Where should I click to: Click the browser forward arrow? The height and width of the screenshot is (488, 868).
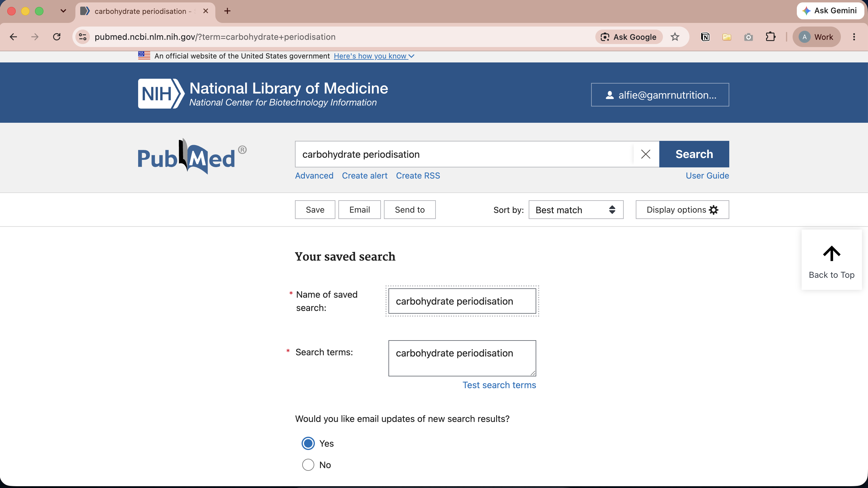pyautogui.click(x=35, y=37)
